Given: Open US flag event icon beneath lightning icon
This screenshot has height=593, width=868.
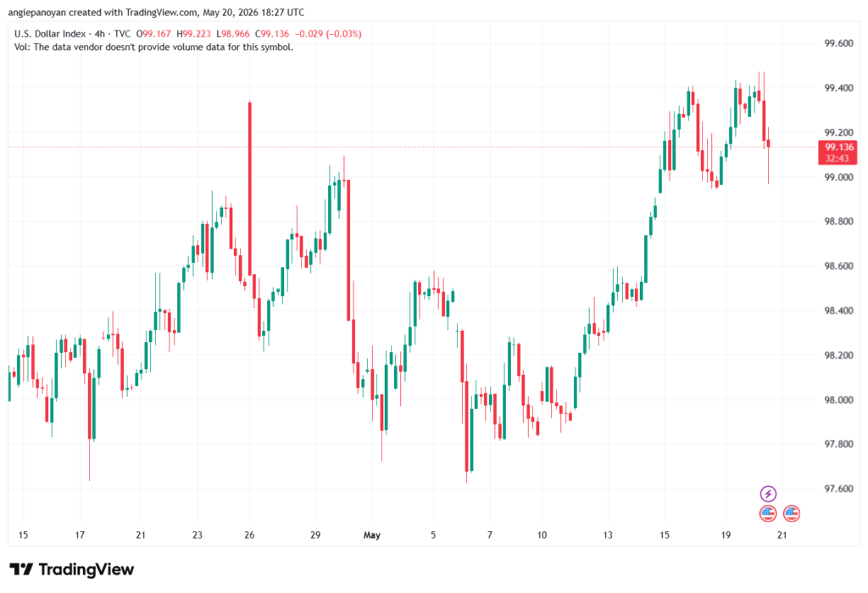Looking at the screenshot, I should (768, 514).
